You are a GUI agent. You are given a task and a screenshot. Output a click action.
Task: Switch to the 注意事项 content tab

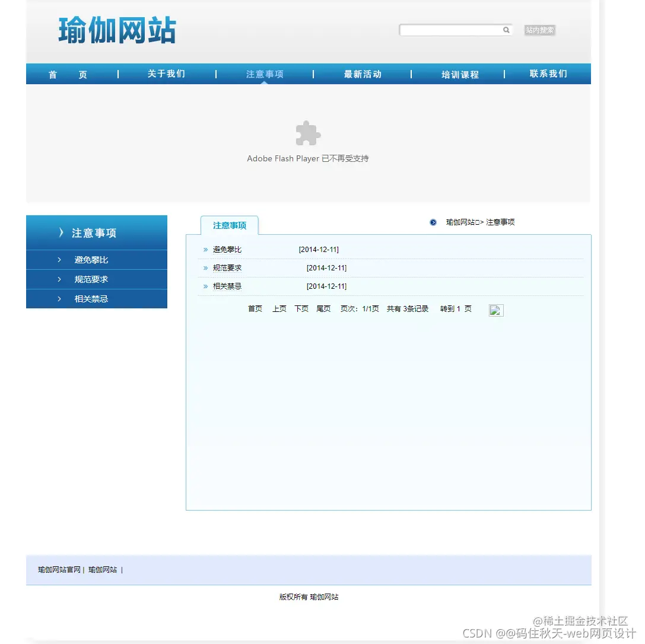[229, 225]
